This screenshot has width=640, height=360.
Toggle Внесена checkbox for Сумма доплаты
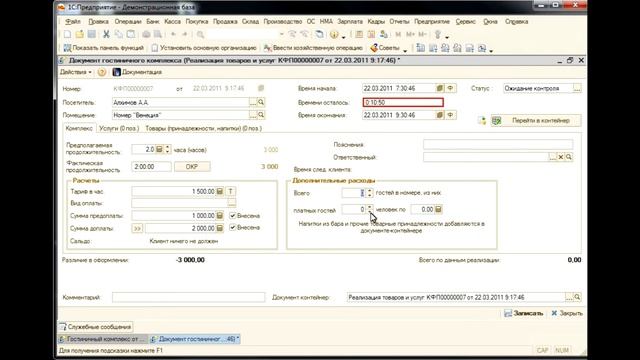(x=233, y=227)
